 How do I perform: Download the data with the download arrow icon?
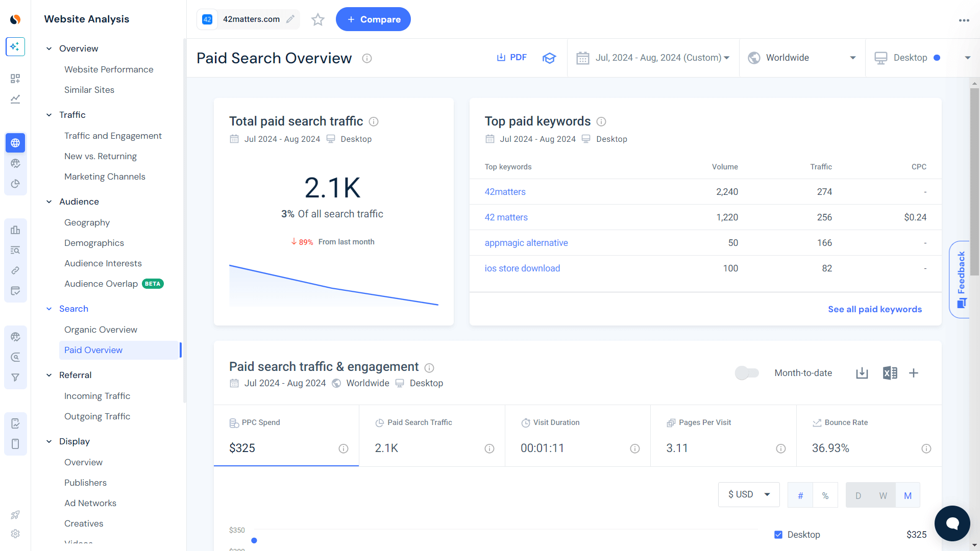(862, 373)
